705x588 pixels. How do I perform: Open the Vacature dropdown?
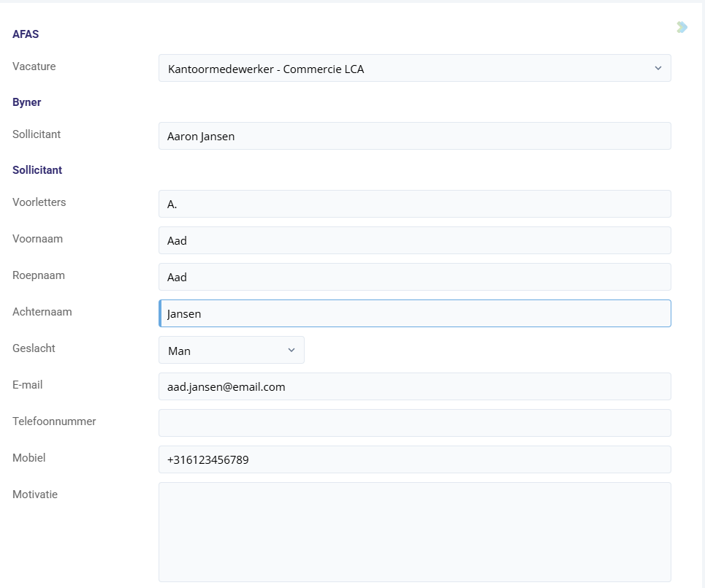(414, 69)
